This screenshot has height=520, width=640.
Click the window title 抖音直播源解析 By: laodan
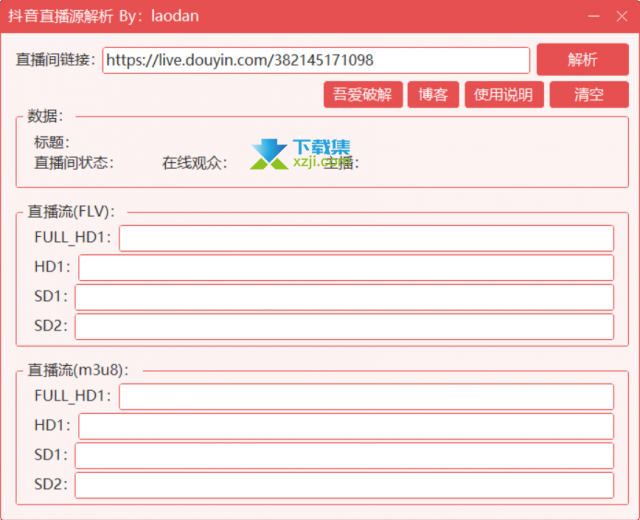104,16
